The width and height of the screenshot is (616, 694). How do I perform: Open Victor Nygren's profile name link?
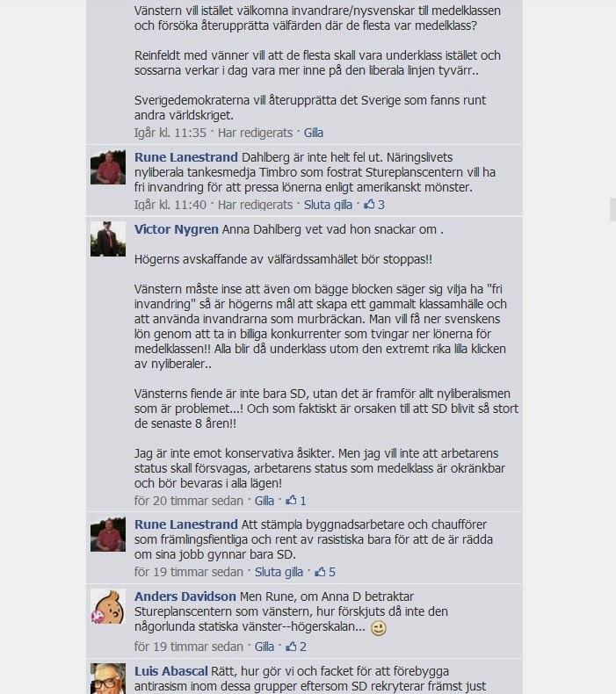177,229
